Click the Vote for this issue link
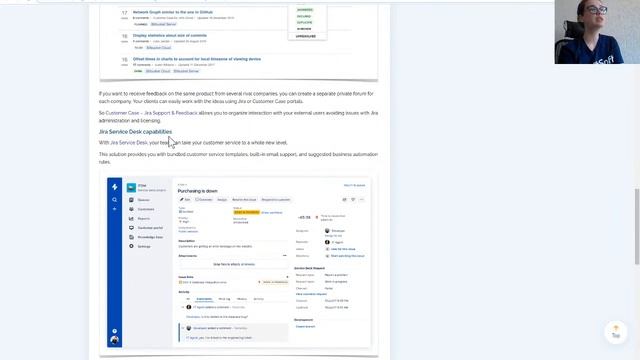This screenshot has width=640, height=360. 343,249
